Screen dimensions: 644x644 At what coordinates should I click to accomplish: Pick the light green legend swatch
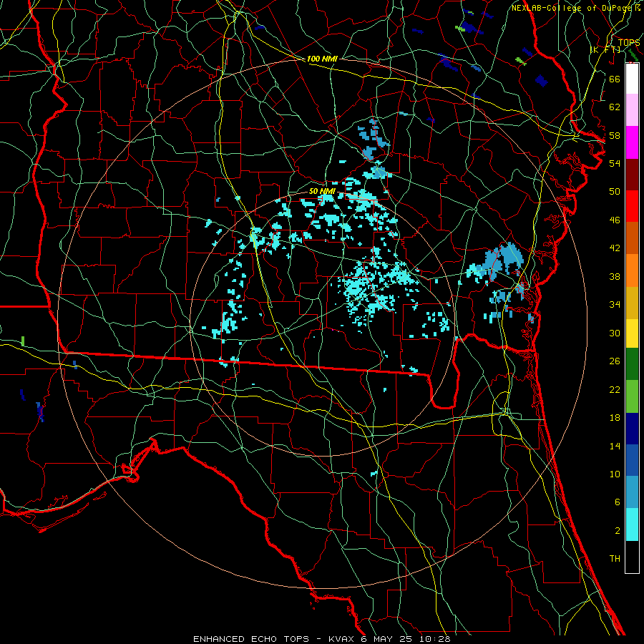[x=632, y=396]
